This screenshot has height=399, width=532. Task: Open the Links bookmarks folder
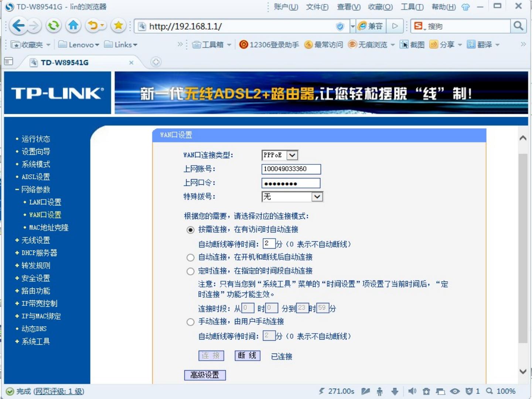coord(120,45)
